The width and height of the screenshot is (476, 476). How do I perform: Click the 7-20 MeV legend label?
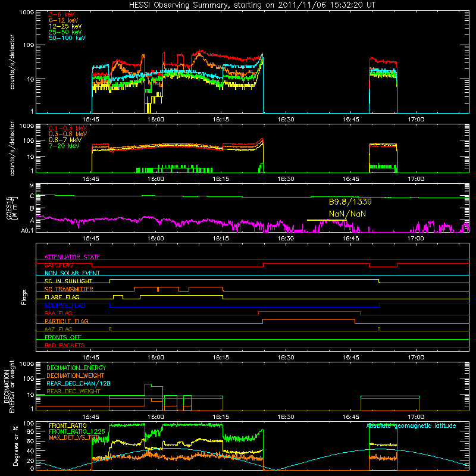point(64,146)
